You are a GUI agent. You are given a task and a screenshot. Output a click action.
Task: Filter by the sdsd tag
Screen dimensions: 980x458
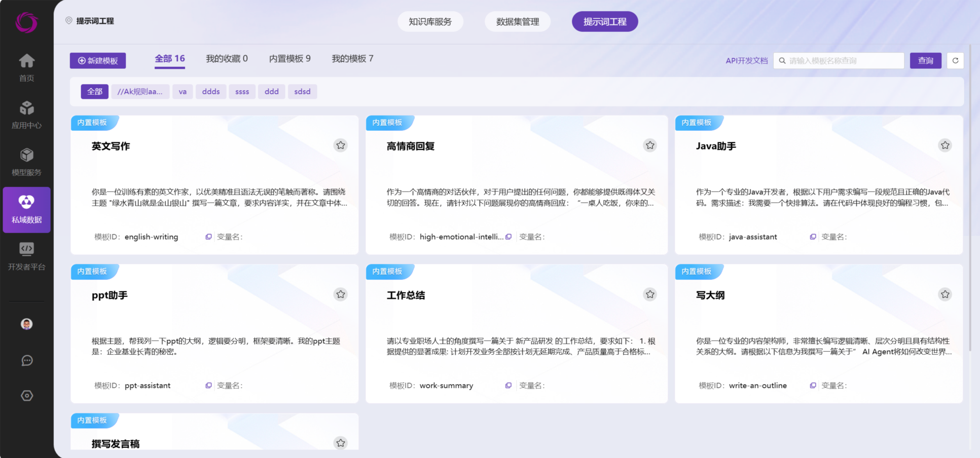pos(302,92)
